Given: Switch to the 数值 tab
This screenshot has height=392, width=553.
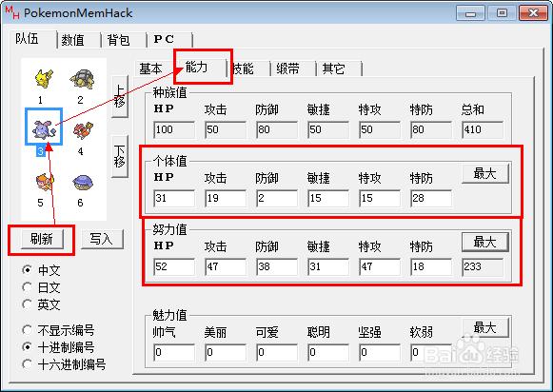Looking at the screenshot, I should tap(78, 40).
